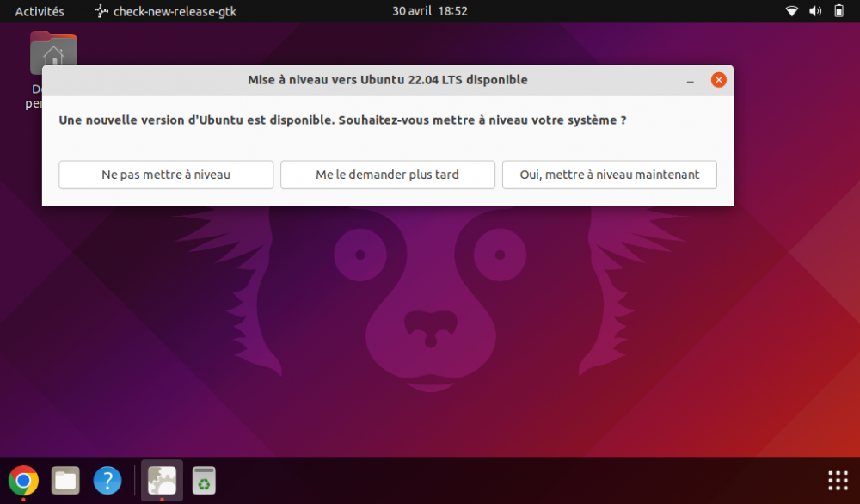Open the volume speaker indicator
Viewport: 860px width, 504px height.
[x=815, y=11]
